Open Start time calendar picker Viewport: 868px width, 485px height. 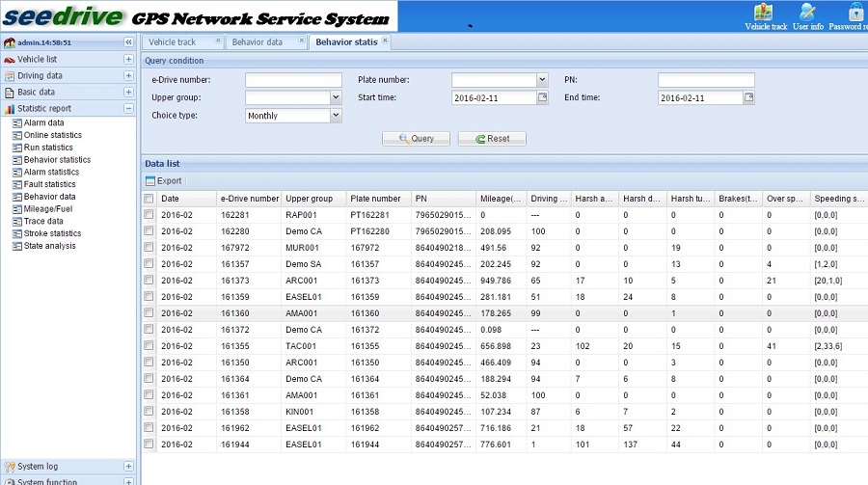click(x=542, y=97)
